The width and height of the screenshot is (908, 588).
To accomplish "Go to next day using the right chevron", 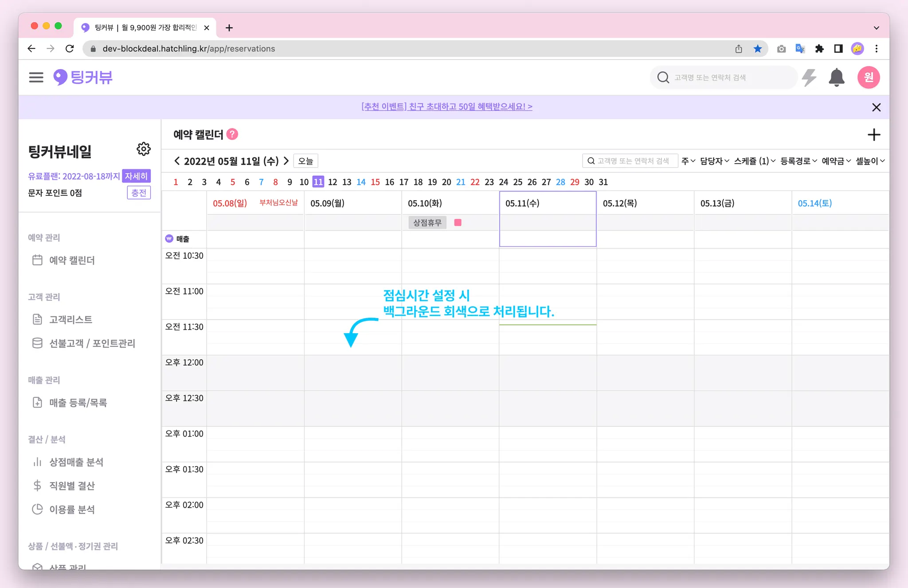I will coord(286,161).
